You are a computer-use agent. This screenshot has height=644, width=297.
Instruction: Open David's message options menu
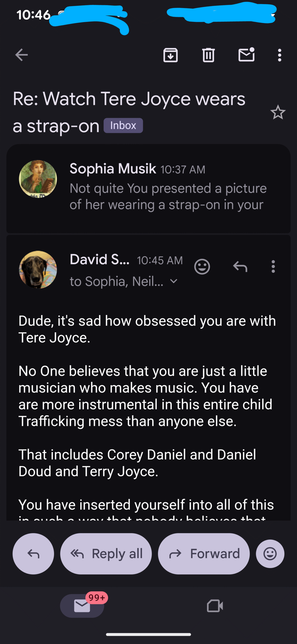tap(273, 266)
